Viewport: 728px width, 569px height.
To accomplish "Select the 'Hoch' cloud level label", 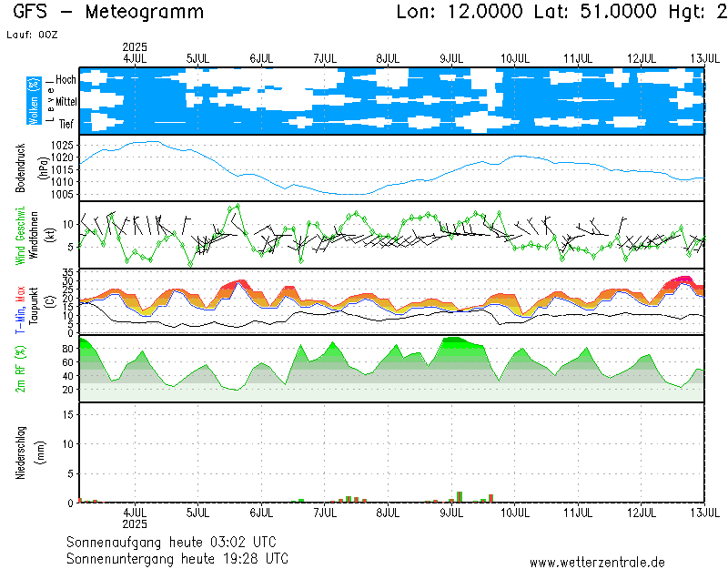I will click(66, 79).
